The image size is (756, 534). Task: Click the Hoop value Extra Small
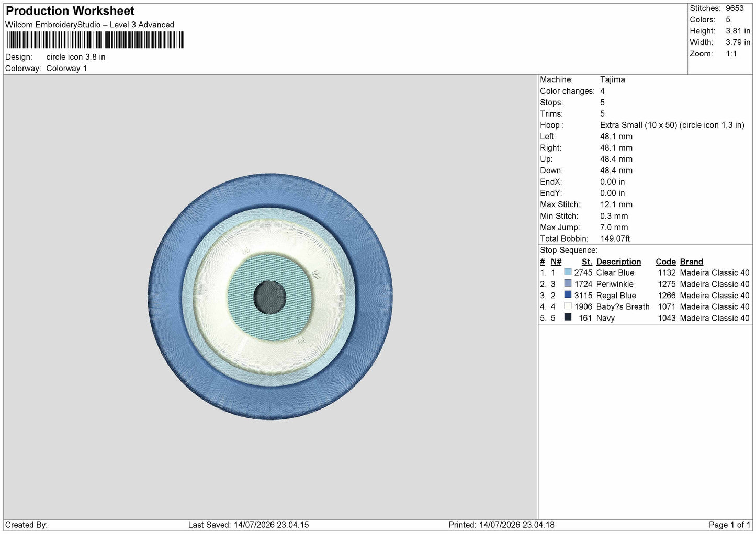672,125
